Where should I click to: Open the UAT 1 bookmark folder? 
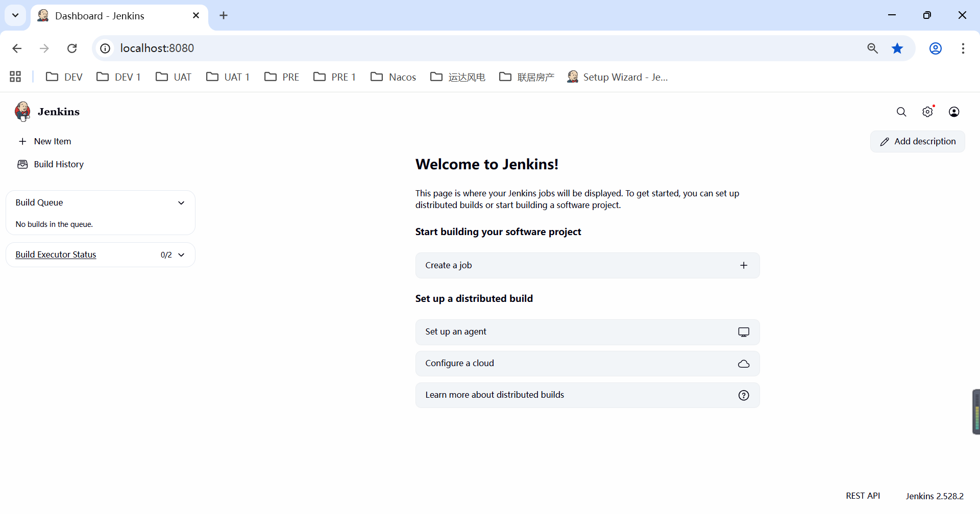point(228,77)
